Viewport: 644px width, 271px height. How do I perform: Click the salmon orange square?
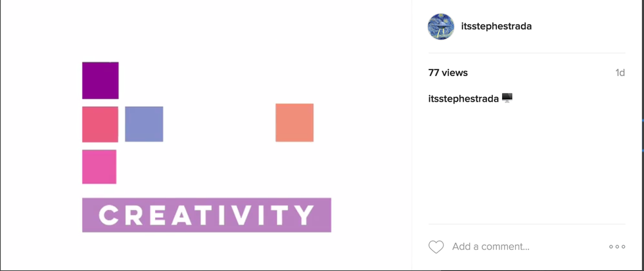pyautogui.click(x=294, y=123)
